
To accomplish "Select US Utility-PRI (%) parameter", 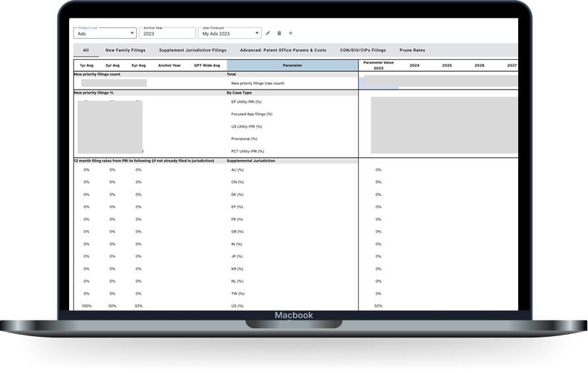I will 246,126.
